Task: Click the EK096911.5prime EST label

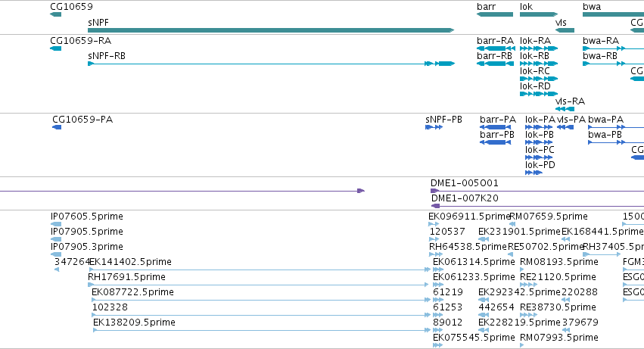Action: tap(468, 217)
